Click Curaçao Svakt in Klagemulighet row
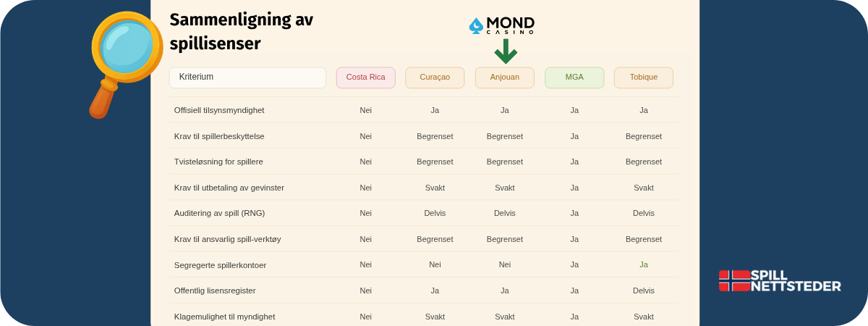Image resolution: width=868 pixels, height=326 pixels. (435, 317)
